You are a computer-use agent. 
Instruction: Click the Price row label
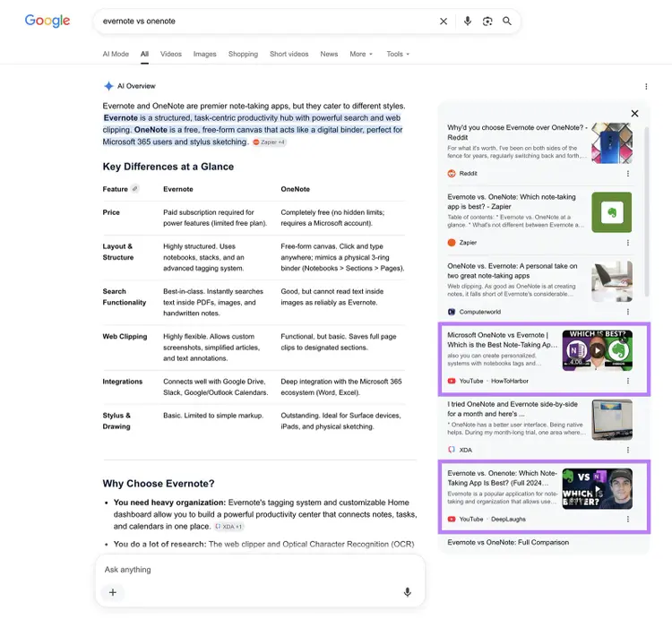(x=111, y=212)
